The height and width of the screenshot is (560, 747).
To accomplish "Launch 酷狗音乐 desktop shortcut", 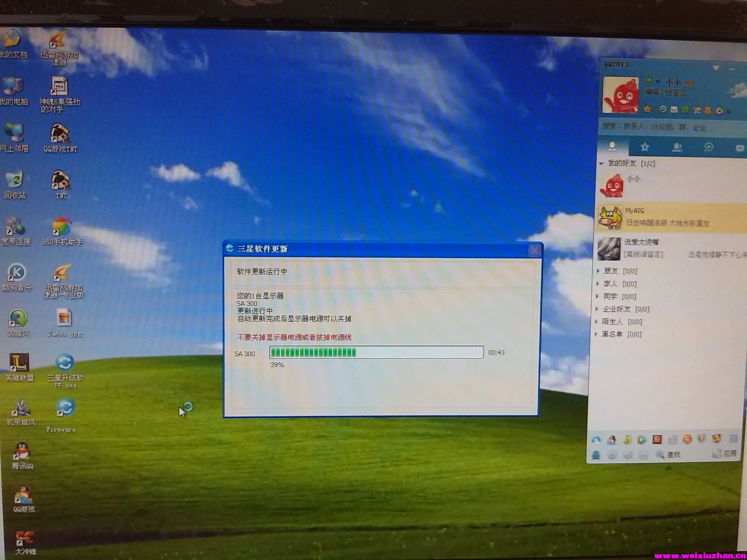I will coord(17,277).
